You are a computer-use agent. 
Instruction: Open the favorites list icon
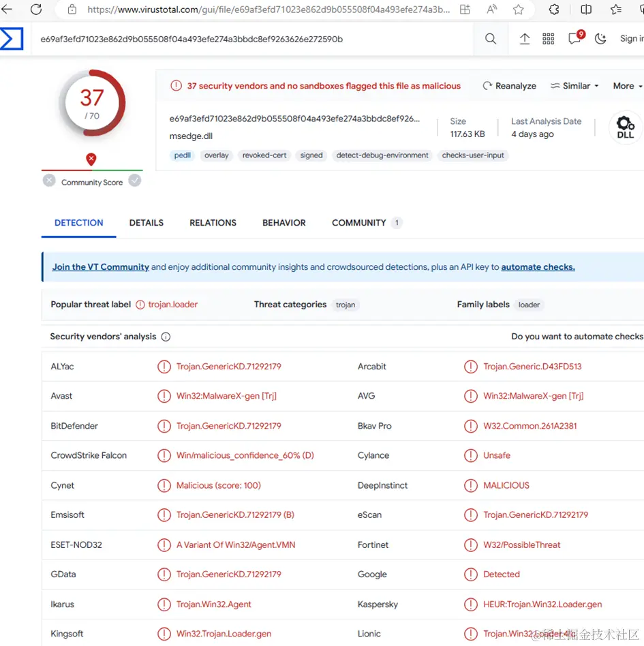click(616, 10)
